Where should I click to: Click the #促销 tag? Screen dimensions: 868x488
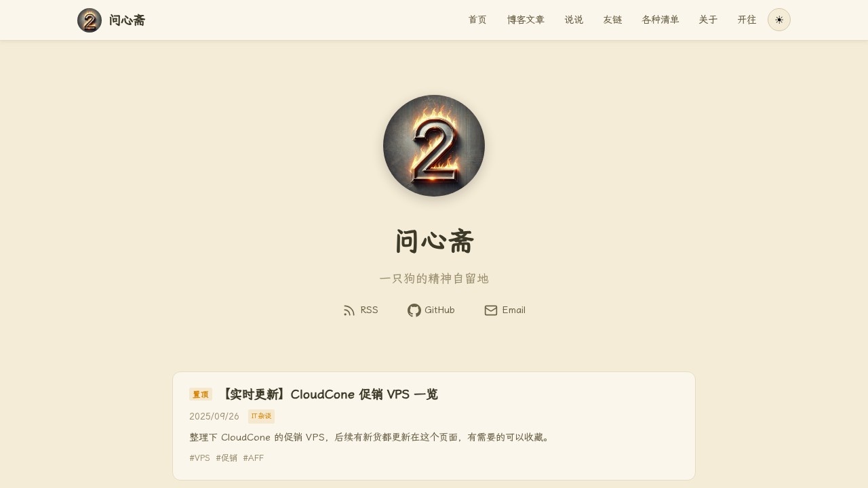[x=226, y=458]
